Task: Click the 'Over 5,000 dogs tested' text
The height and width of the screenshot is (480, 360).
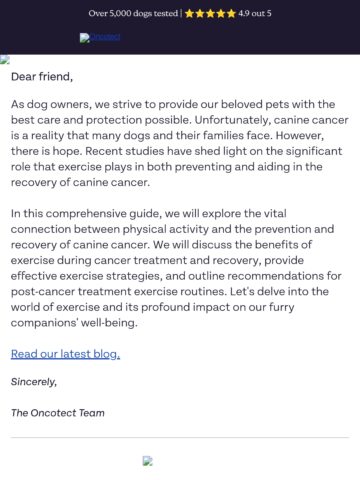Action: (133, 14)
